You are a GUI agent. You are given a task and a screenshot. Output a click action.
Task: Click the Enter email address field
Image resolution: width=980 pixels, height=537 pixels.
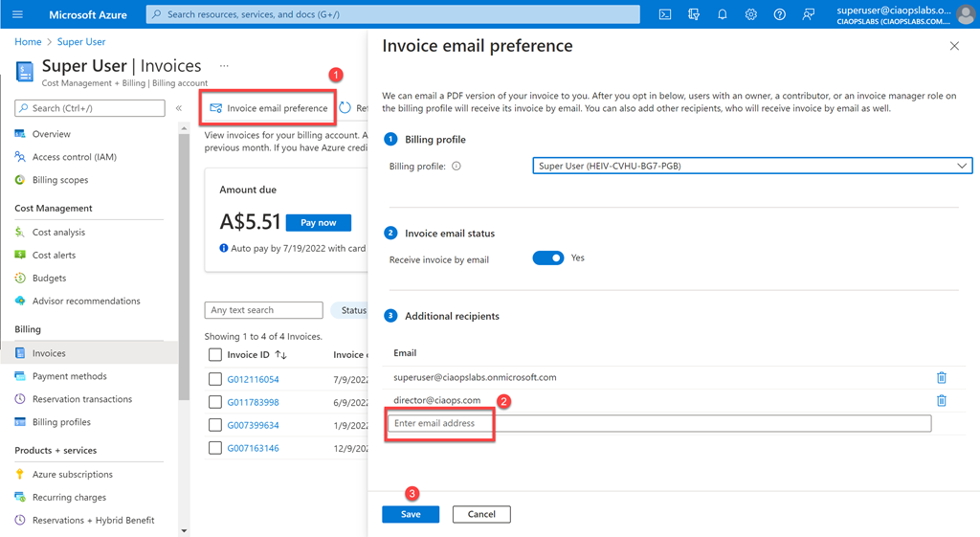coord(658,423)
